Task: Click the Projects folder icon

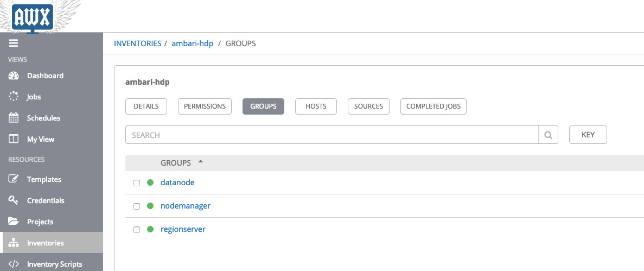Action: coord(14,222)
